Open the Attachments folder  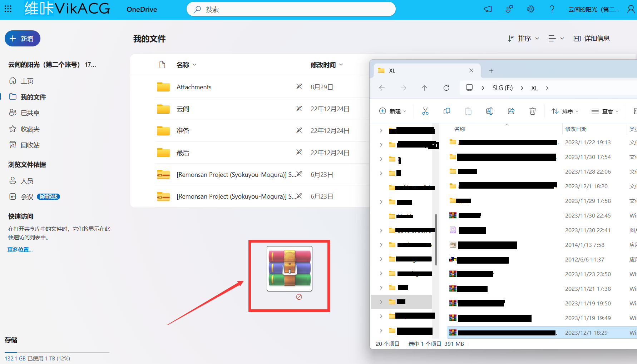pyautogui.click(x=194, y=87)
